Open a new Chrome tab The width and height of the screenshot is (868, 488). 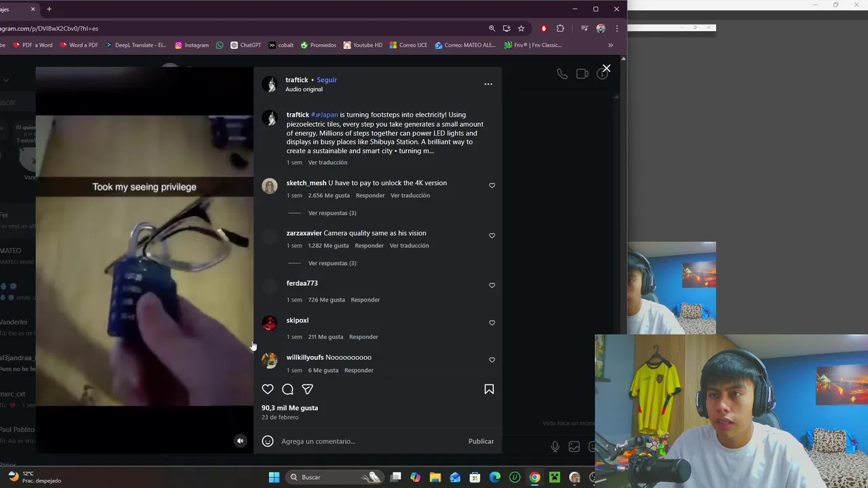[49, 9]
